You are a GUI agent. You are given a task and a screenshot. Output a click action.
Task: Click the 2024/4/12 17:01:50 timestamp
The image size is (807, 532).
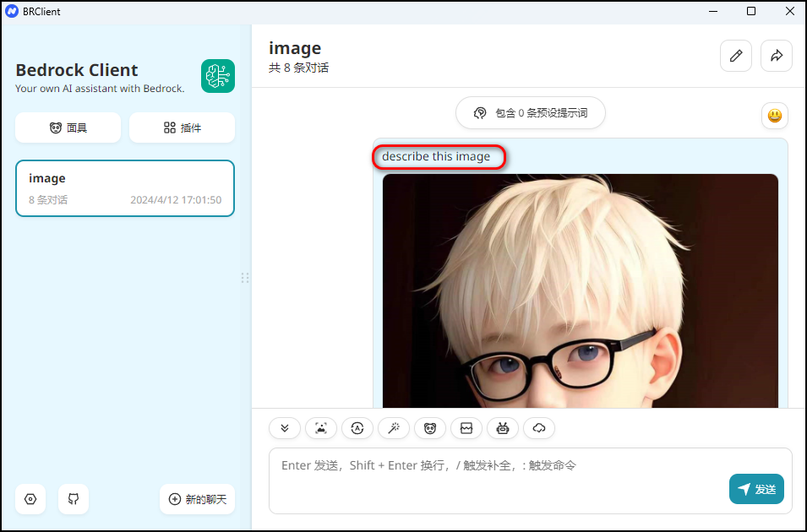(176, 199)
